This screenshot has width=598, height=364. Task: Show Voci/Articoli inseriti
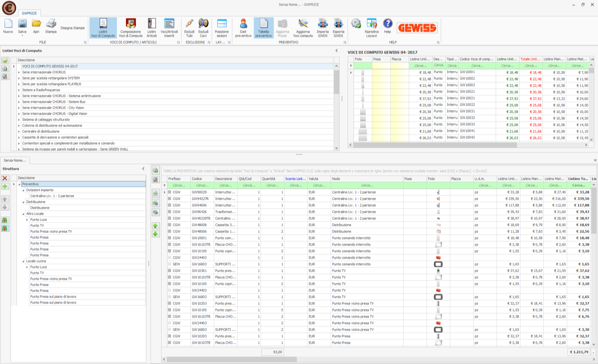coord(169,28)
